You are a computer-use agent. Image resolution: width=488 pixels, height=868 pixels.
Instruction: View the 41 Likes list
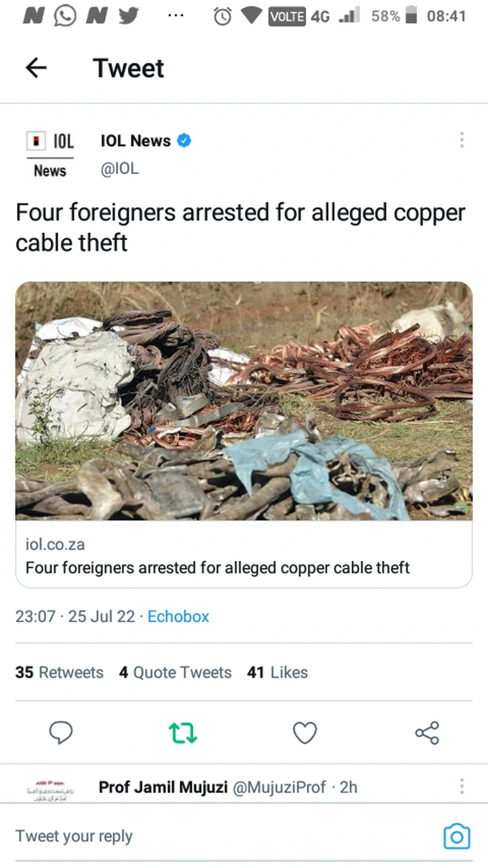[278, 672]
